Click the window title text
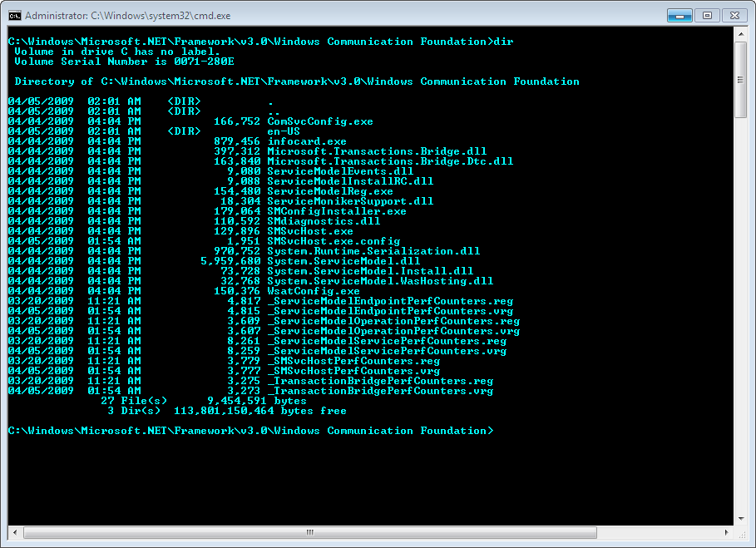The width and height of the screenshot is (756, 548). [x=128, y=16]
